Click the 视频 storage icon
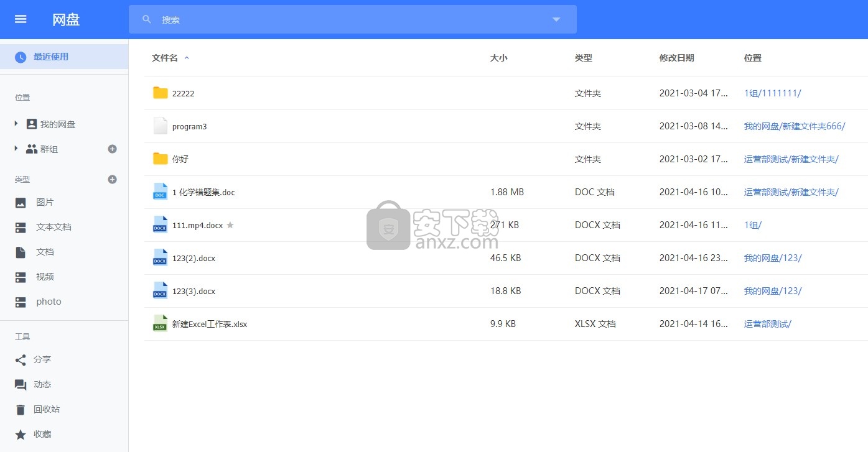868x452 pixels. (21, 277)
